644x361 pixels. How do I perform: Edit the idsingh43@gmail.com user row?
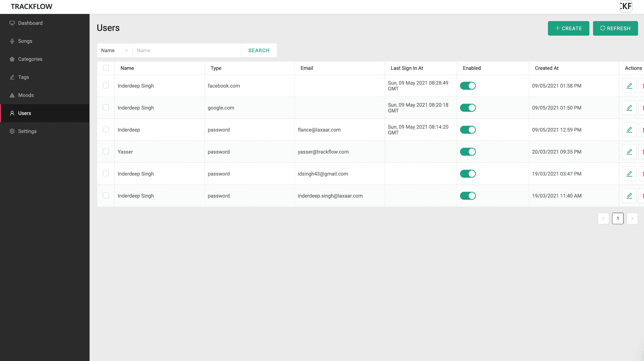click(x=629, y=174)
